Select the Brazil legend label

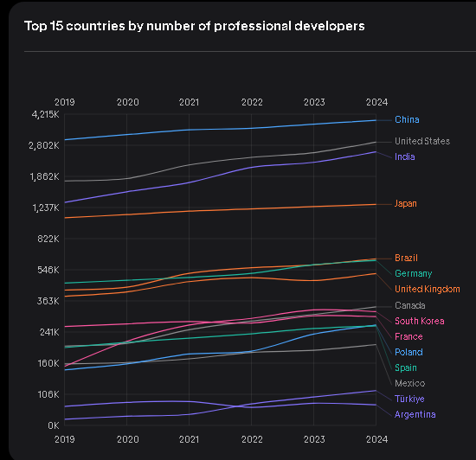pyautogui.click(x=406, y=258)
